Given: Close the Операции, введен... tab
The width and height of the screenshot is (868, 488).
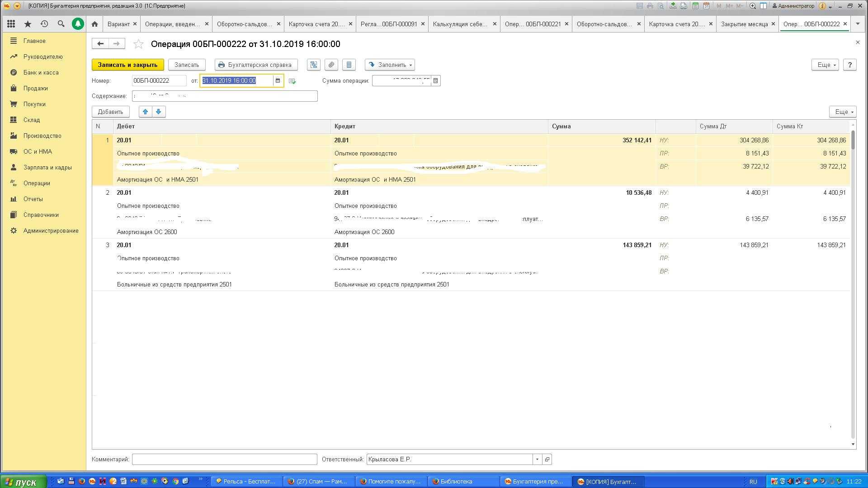Looking at the screenshot, I should click(x=207, y=24).
